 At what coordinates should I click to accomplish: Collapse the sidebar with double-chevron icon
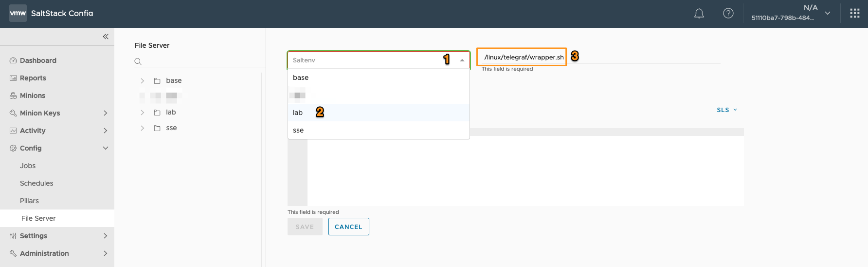(106, 37)
